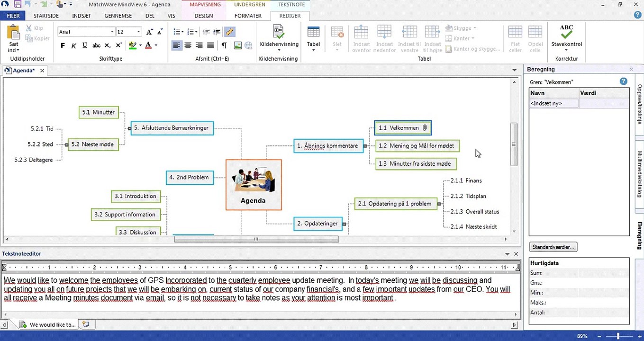
Task: Switch to the STARTSIDE ribbon tab
Action: 46,16
